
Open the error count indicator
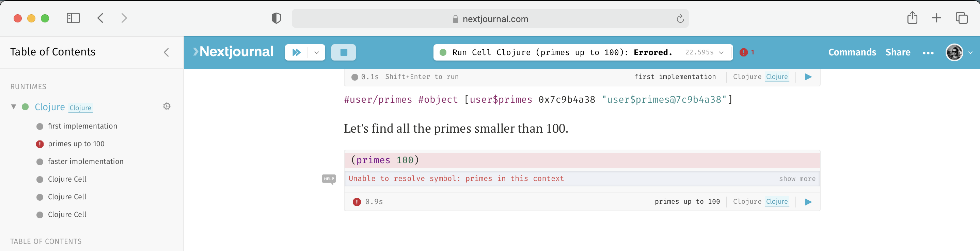747,52
